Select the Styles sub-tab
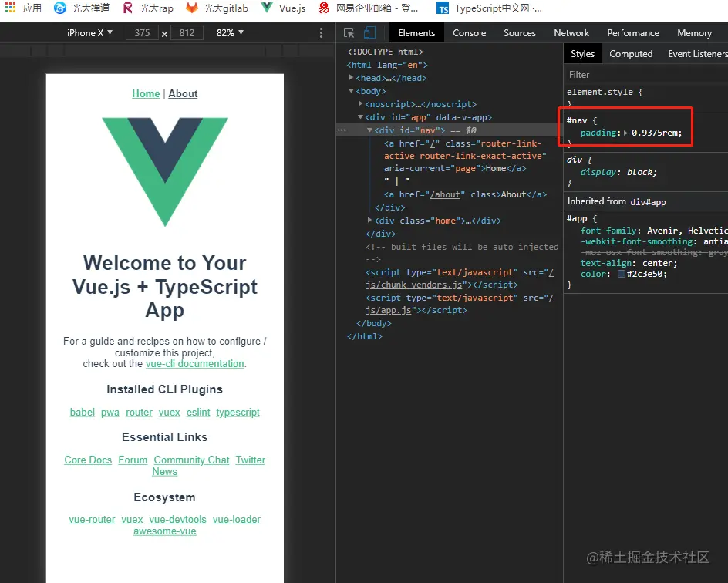Image resolution: width=728 pixels, height=583 pixels. coord(583,54)
